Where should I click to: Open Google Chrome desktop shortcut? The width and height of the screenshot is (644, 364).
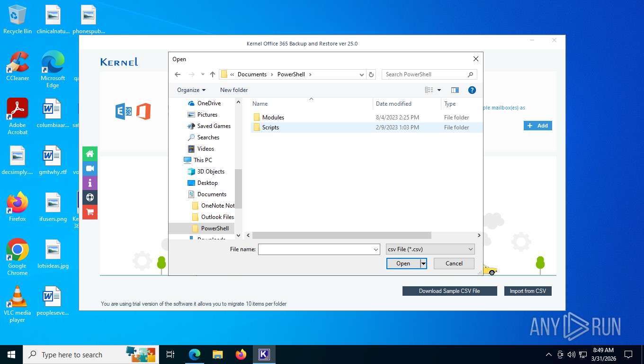18,257
